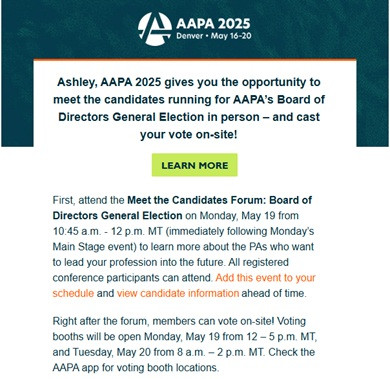The width and height of the screenshot is (390, 379).
Task: Follow the "Add this event to your" link
Action: coord(265,278)
